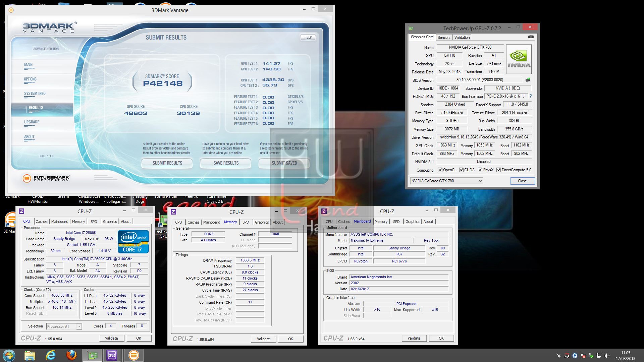Click the Help button in 3DMark Vantage
644x362 pixels.
tap(308, 38)
